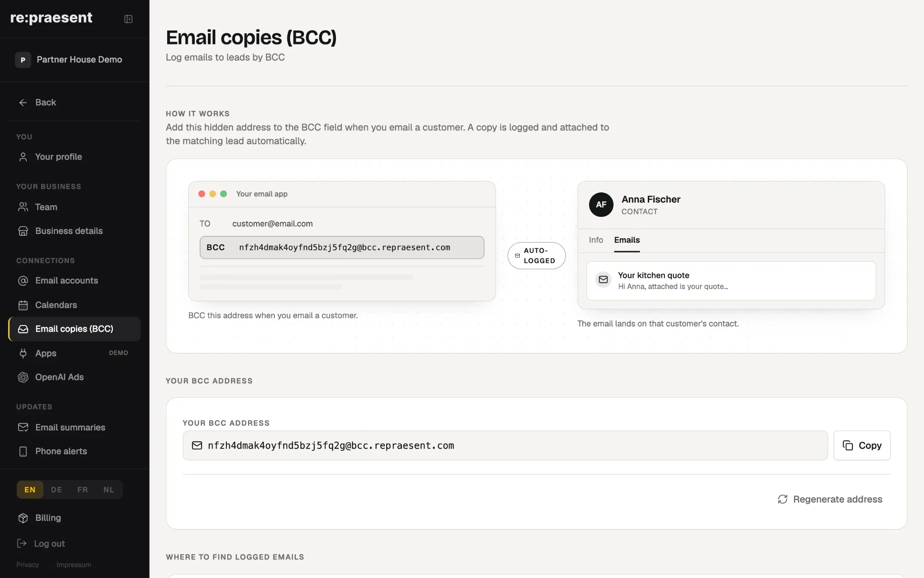Image resolution: width=924 pixels, height=578 pixels.
Task: Open Email summaries
Action: pos(74,427)
